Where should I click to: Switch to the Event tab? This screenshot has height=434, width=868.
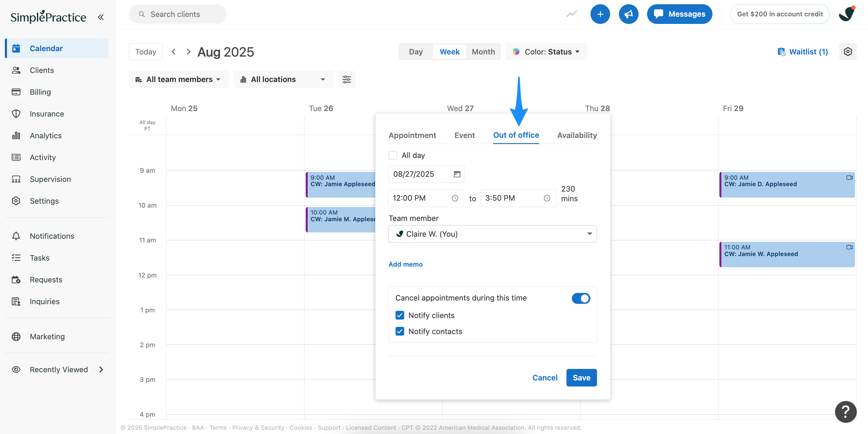pos(464,135)
